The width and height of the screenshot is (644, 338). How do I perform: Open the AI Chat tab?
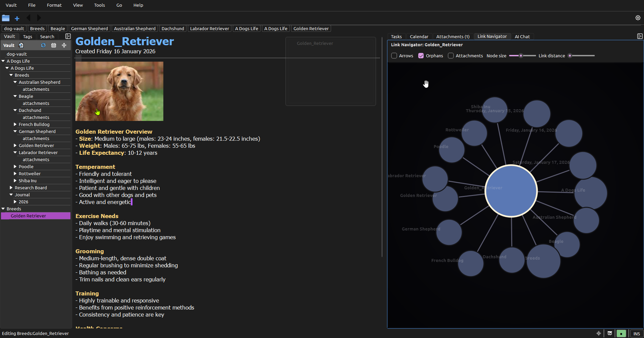tap(522, 37)
